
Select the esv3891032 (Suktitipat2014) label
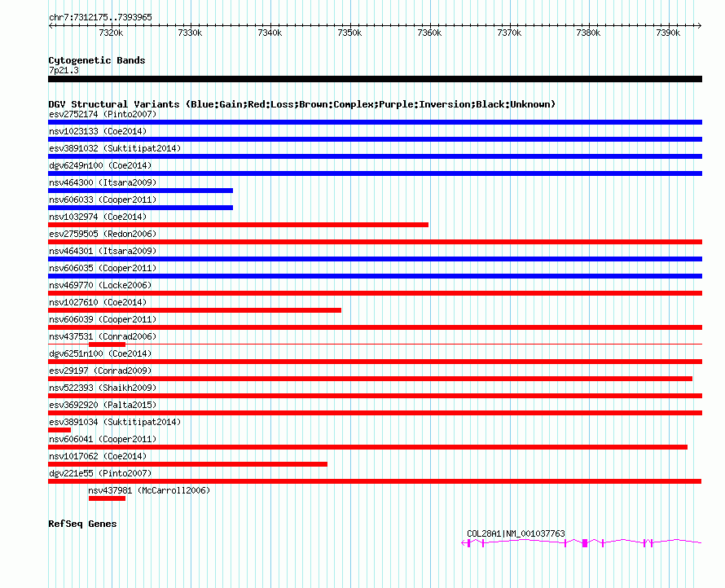coord(115,148)
